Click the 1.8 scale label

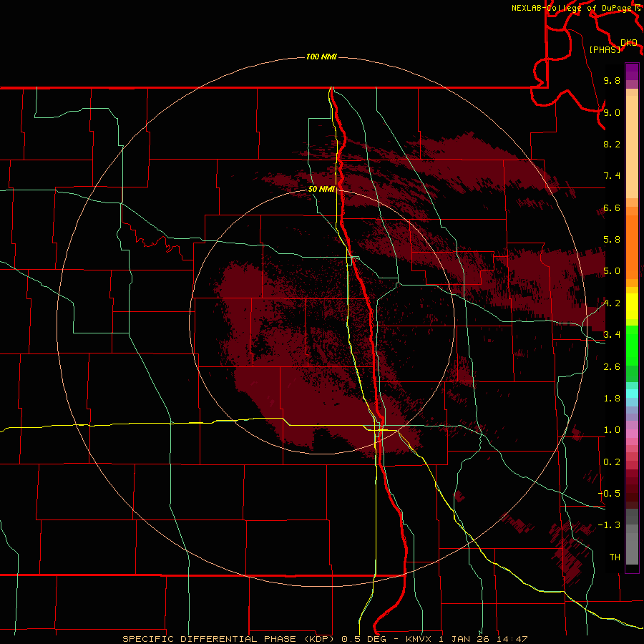click(612, 399)
